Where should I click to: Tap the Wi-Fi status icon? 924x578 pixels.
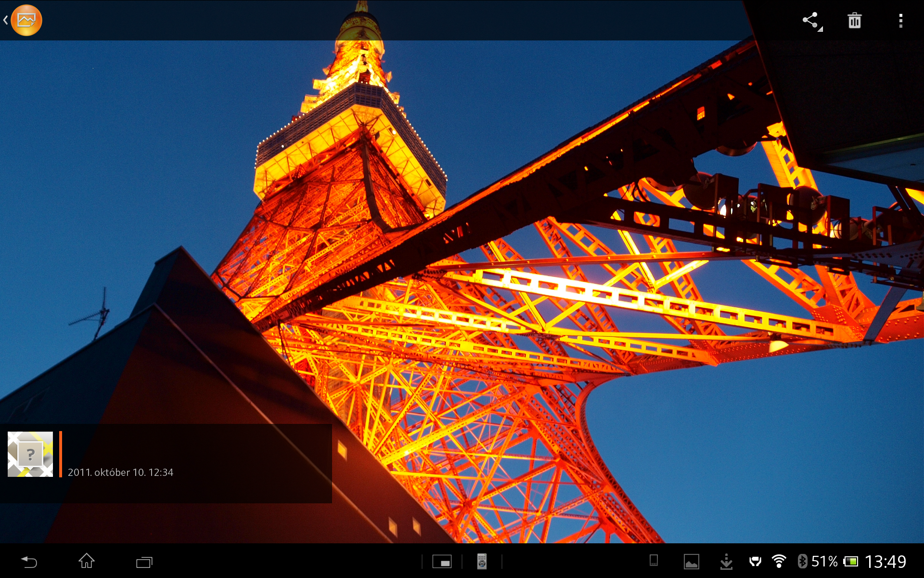click(779, 561)
